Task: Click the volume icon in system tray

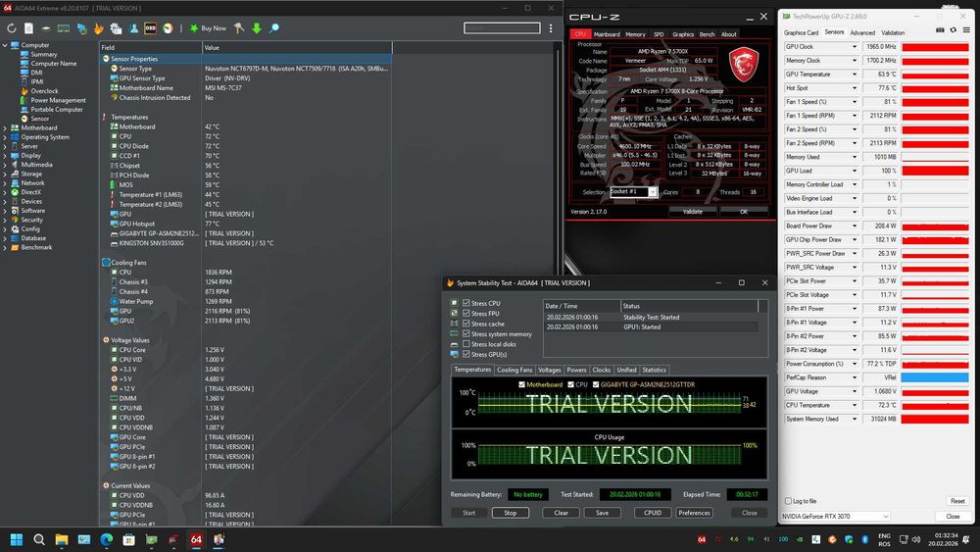Action: coord(916,539)
